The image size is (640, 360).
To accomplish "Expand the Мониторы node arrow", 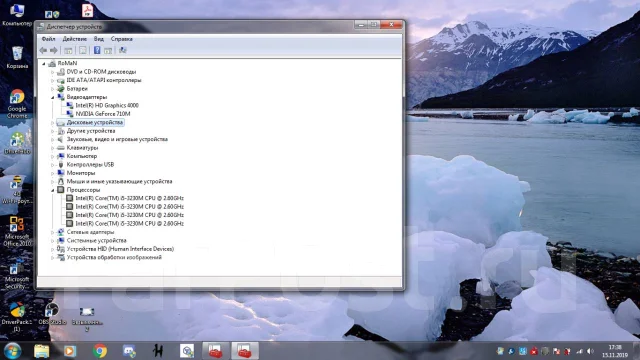I will 52,173.
